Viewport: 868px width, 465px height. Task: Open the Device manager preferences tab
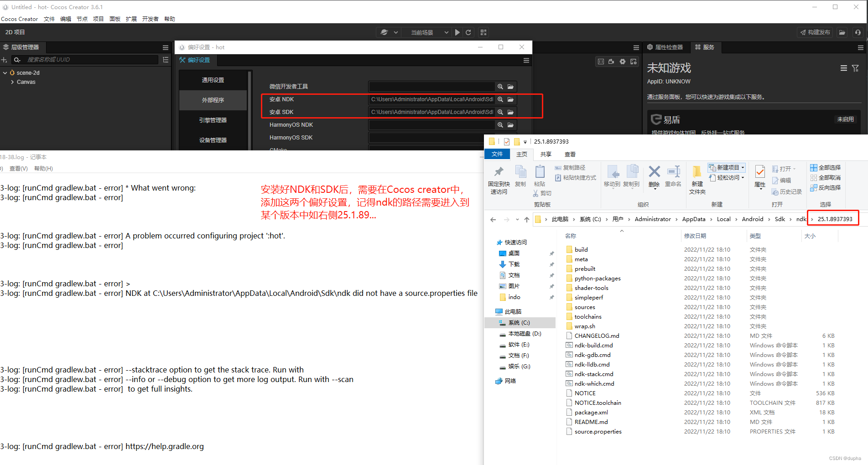coord(213,140)
